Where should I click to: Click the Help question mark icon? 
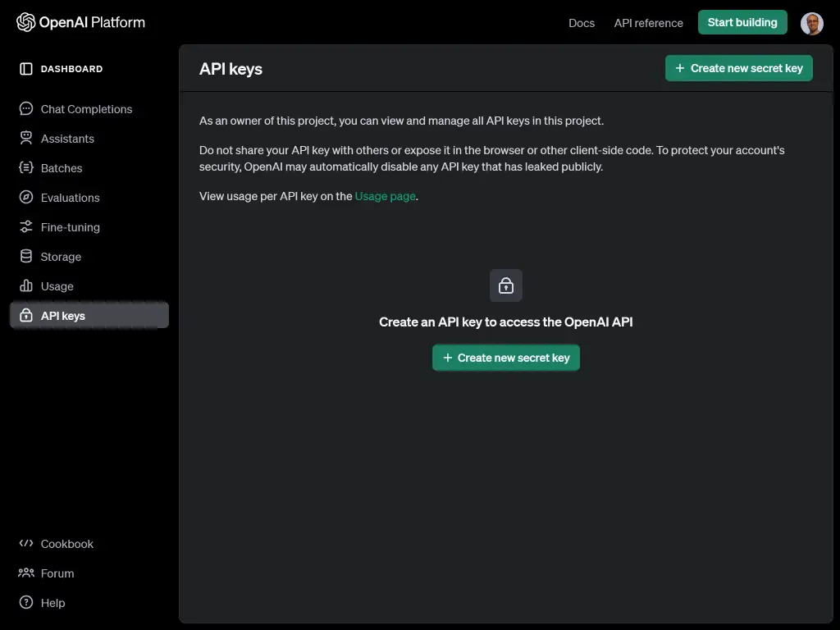(x=25, y=602)
